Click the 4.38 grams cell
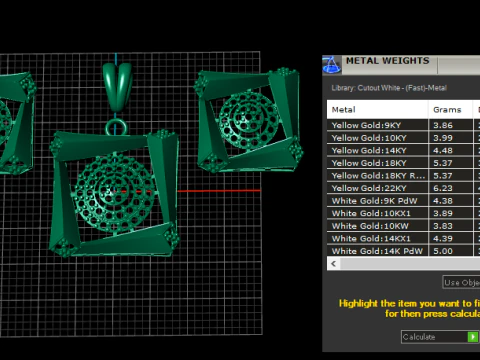The height and width of the screenshot is (360, 480). pyautogui.click(x=450, y=201)
